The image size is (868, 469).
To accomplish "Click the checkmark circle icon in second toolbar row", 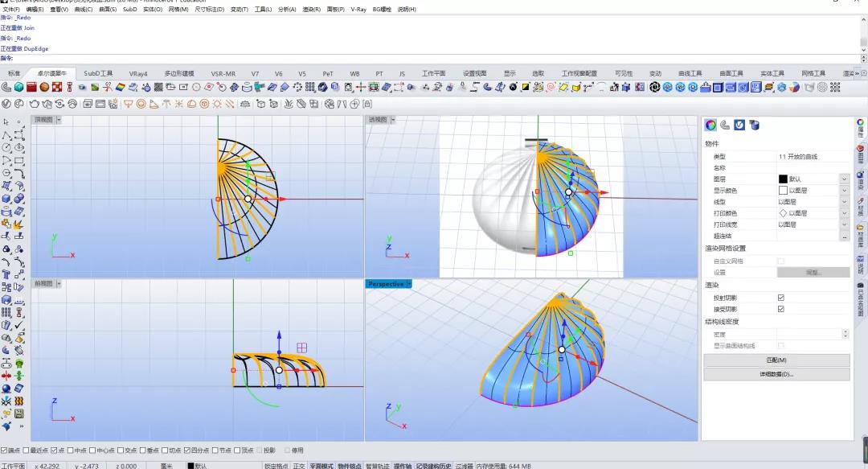I will pos(6,104).
